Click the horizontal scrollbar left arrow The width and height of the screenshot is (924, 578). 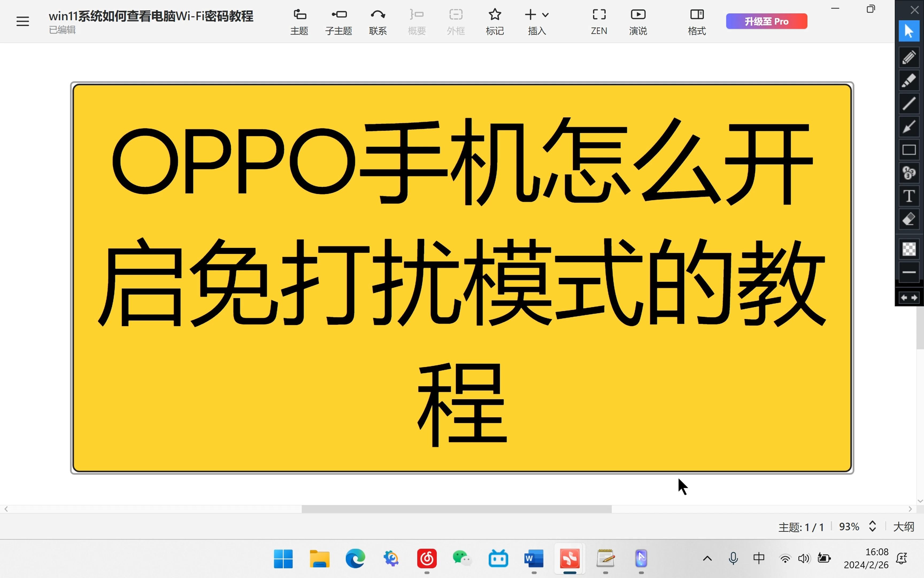(6, 509)
